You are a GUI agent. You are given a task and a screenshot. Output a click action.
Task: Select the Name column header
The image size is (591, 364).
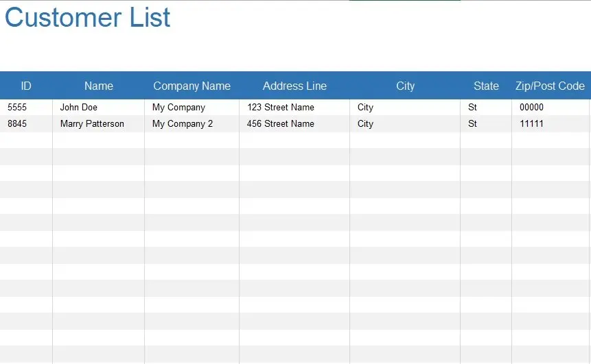pos(98,86)
